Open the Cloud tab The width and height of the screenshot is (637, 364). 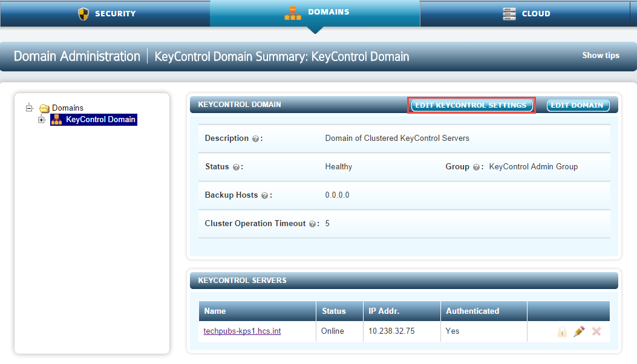pyautogui.click(x=525, y=13)
